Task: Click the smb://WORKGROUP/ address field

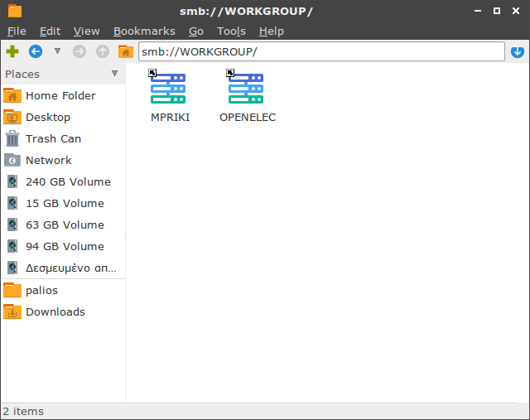Action: click(321, 51)
